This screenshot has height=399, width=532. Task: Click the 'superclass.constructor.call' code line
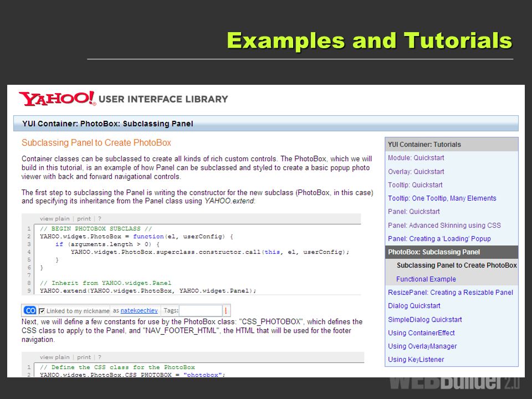click(210, 252)
